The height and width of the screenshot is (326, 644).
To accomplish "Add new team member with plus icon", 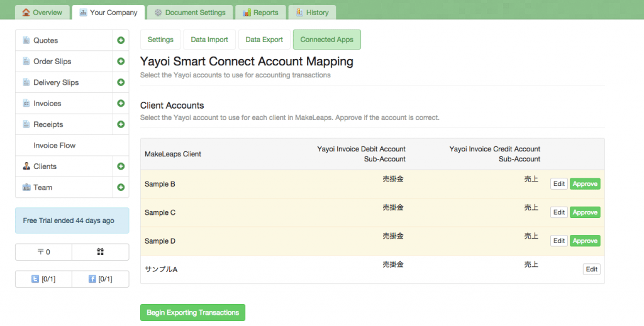I will tap(121, 187).
